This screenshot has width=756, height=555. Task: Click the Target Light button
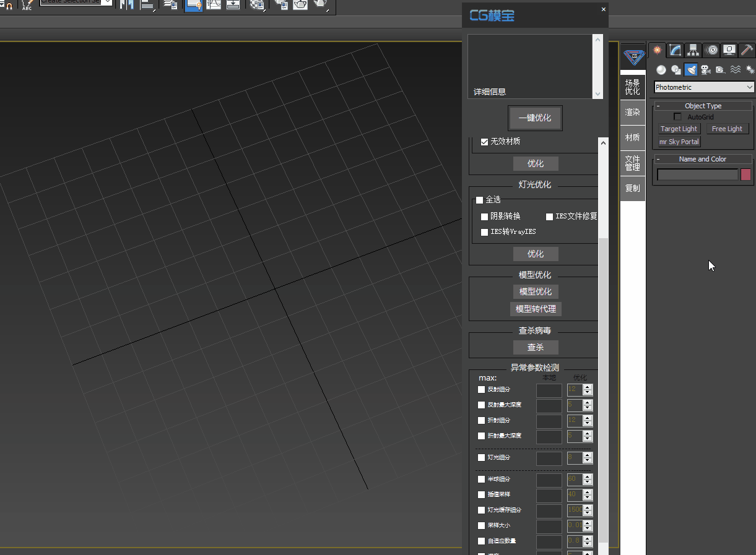point(679,129)
